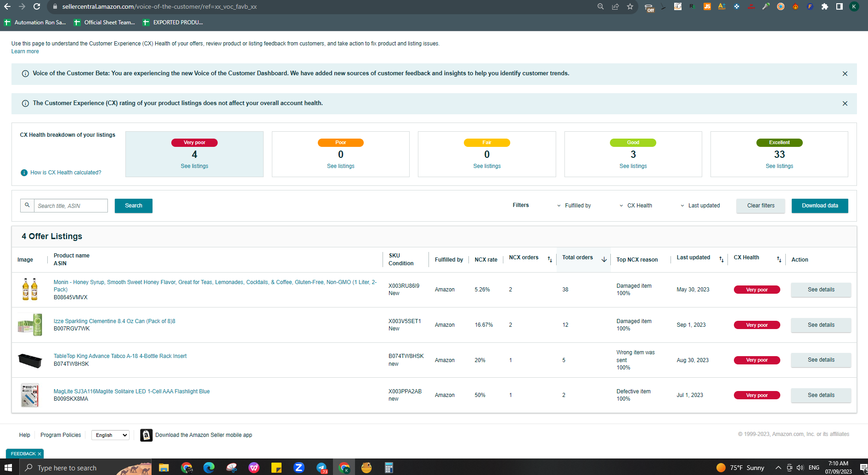Click the Search button
This screenshot has height=475, width=868.
click(134, 206)
